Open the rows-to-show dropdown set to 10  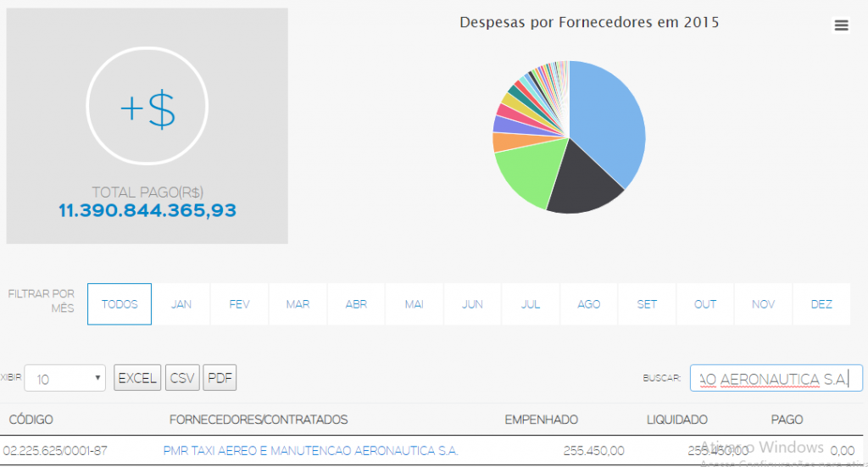(x=64, y=379)
